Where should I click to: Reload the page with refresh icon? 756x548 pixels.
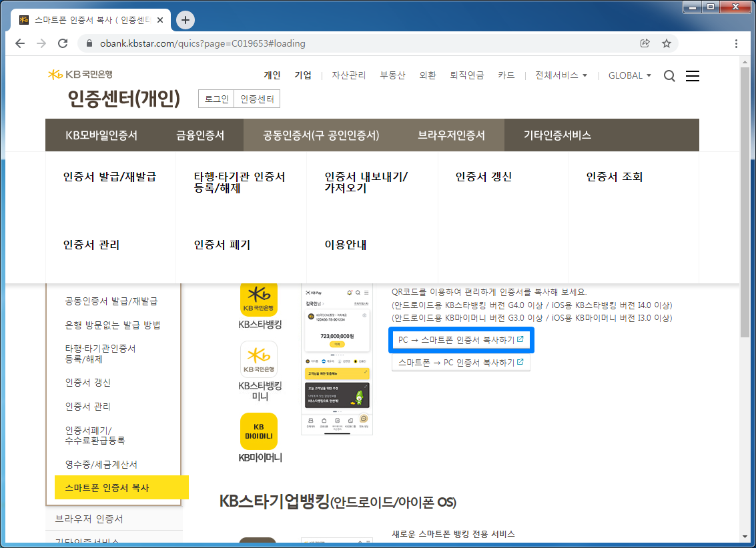pyautogui.click(x=63, y=43)
